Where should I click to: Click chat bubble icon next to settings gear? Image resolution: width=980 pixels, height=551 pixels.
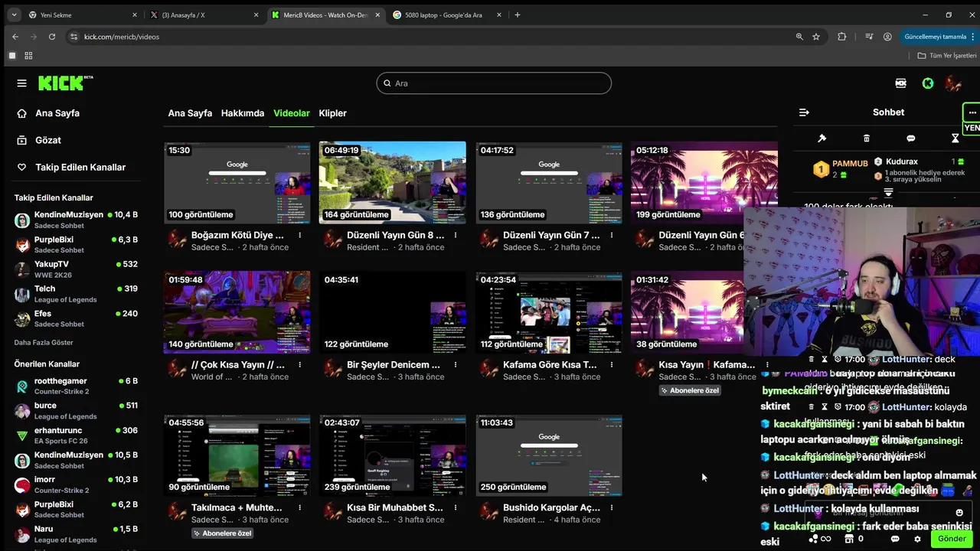click(x=895, y=539)
